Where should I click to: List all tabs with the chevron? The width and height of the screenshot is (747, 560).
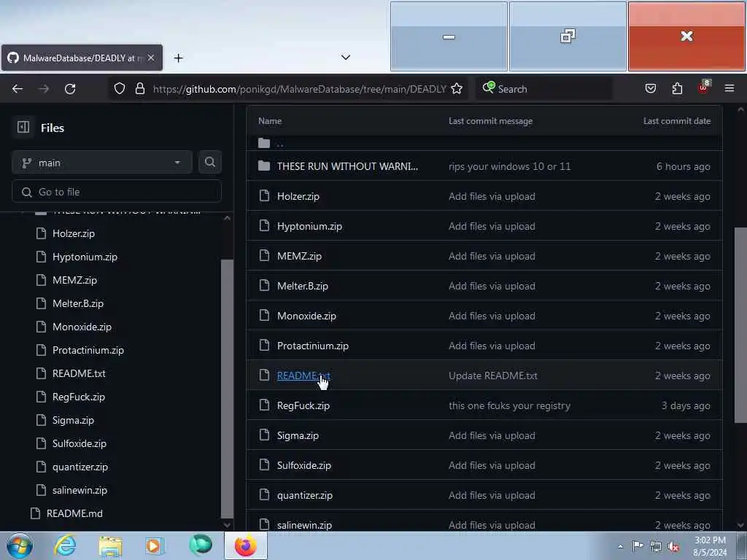coord(346,58)
